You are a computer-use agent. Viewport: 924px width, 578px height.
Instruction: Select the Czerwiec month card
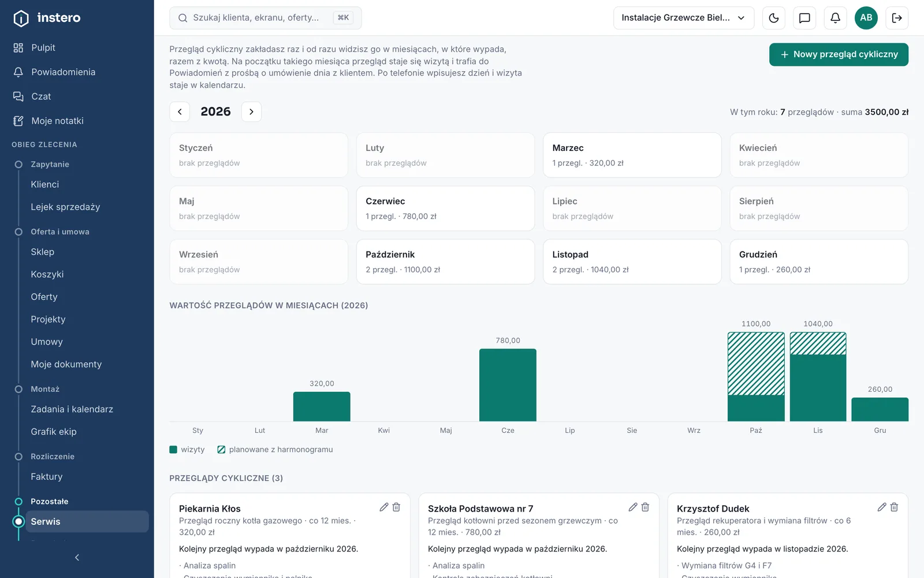tap(445, 209)
